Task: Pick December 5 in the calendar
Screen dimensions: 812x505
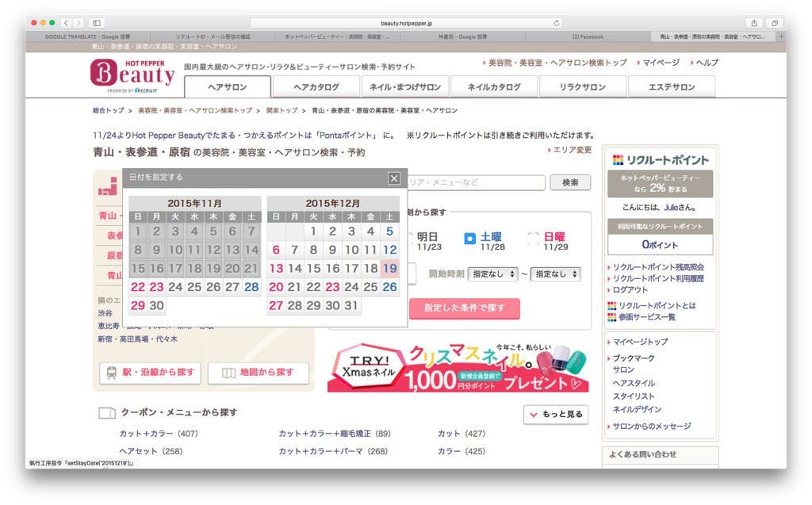Action: (389, 231)
